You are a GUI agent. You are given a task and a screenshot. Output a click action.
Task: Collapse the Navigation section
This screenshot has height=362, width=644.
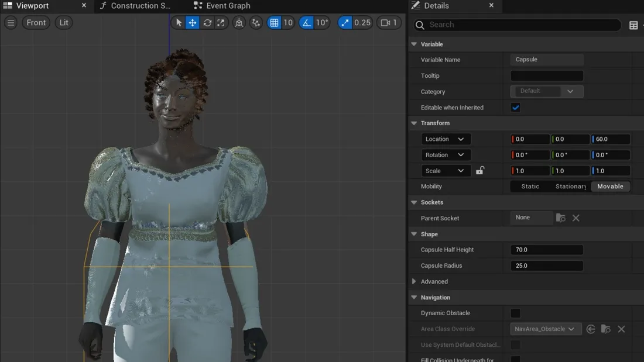[x=414, y=298]
